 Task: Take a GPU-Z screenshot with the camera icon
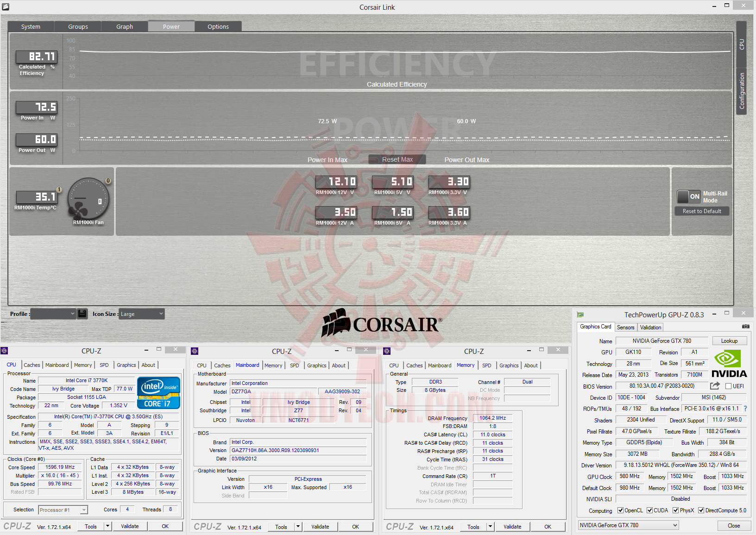[745, 327]
